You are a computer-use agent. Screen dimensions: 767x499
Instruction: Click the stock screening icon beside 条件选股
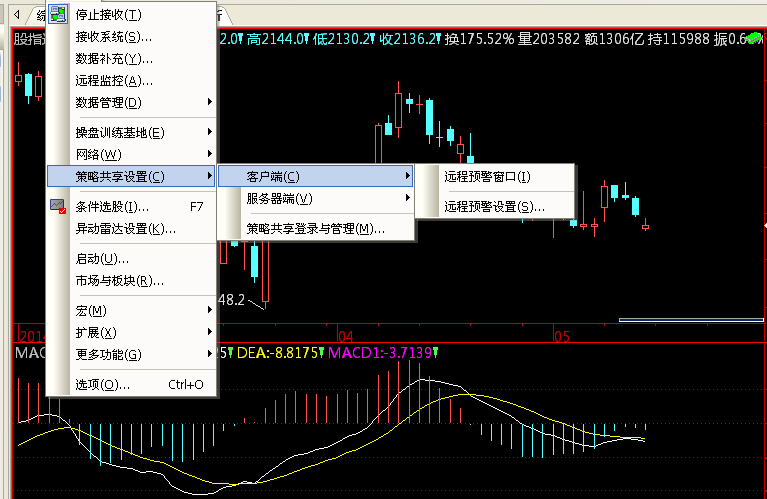click(58, 206)
